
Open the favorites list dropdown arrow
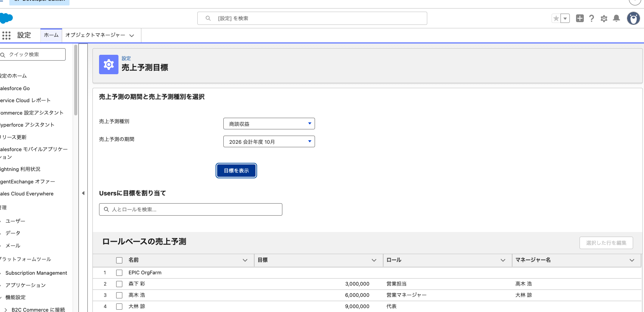[x=566, y=18]
